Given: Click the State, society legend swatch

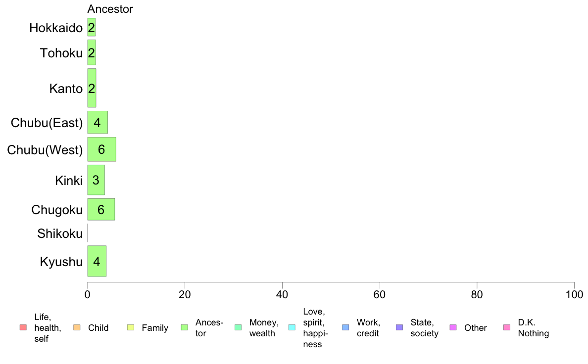Looking at the screenshot, I should tap(399, 327).
